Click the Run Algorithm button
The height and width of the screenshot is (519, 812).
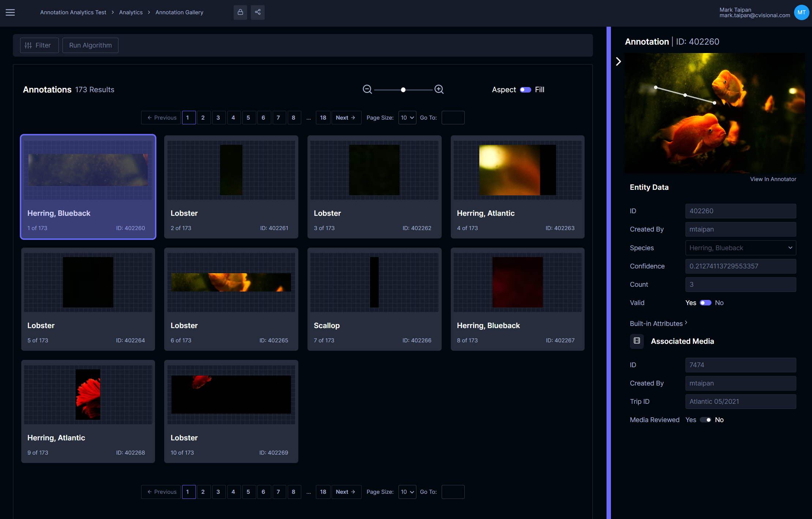[x=90, y=45]
